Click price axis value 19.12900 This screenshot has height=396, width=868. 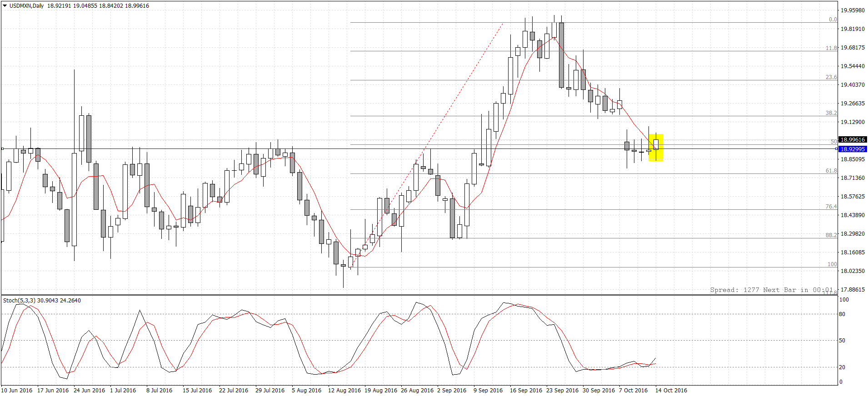pyautogui.click(x=853, y=122)
